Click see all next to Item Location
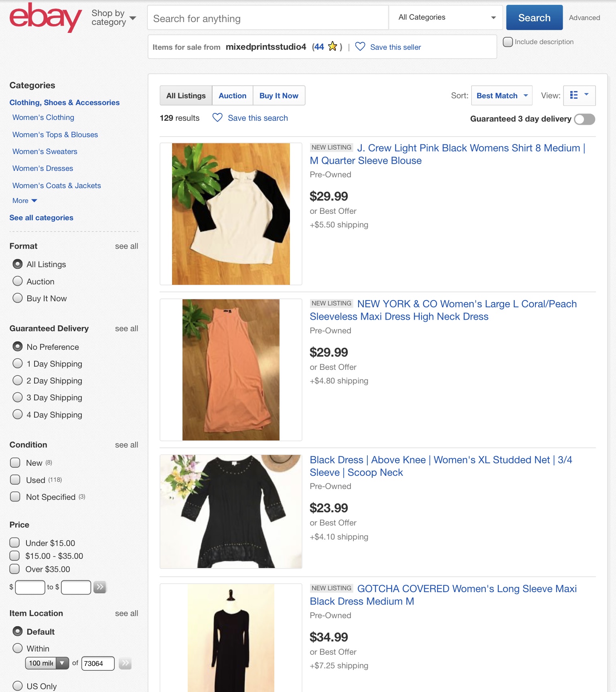Screen dimensions: 616x692 tap(126, 613)
